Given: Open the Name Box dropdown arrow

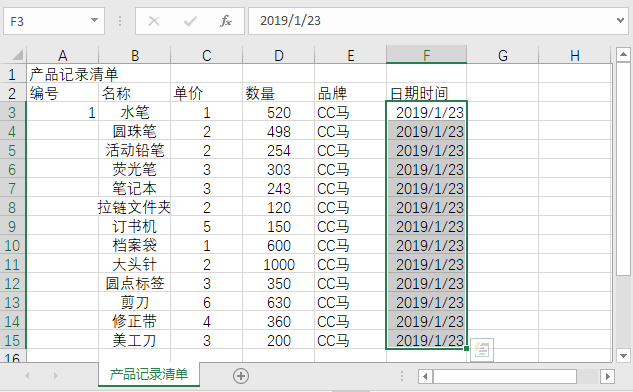Looking at the screenshot, I should [x=94, y=20].
